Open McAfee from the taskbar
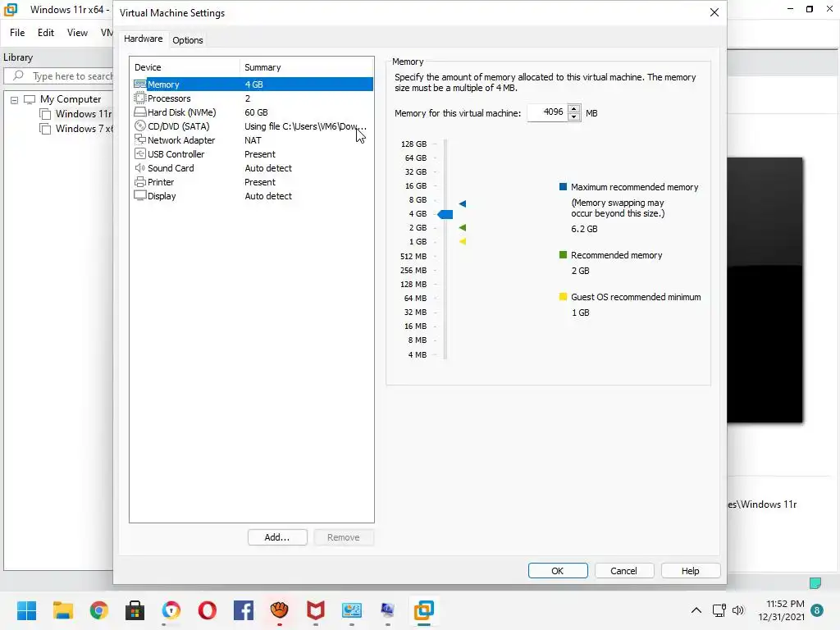The image size is (840, 630). 316,610
